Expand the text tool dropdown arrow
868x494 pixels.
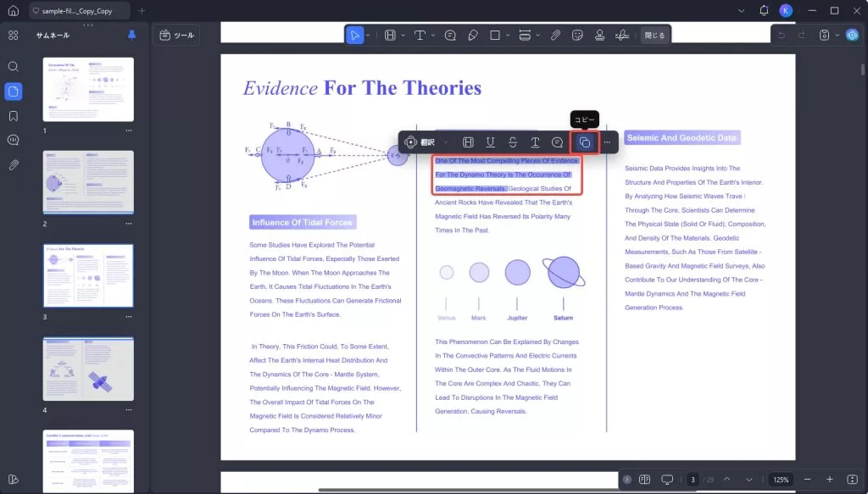[x=433, y=36]
